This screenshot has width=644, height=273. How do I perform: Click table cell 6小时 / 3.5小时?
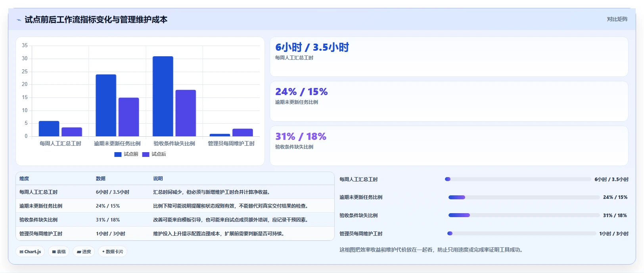[113, 192]
